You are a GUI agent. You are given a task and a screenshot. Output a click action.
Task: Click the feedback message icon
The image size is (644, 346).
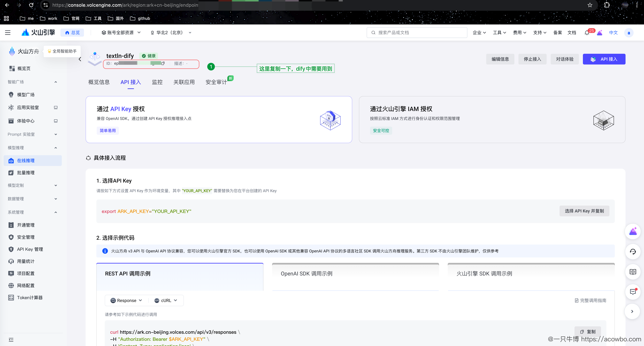click(633, 291)
